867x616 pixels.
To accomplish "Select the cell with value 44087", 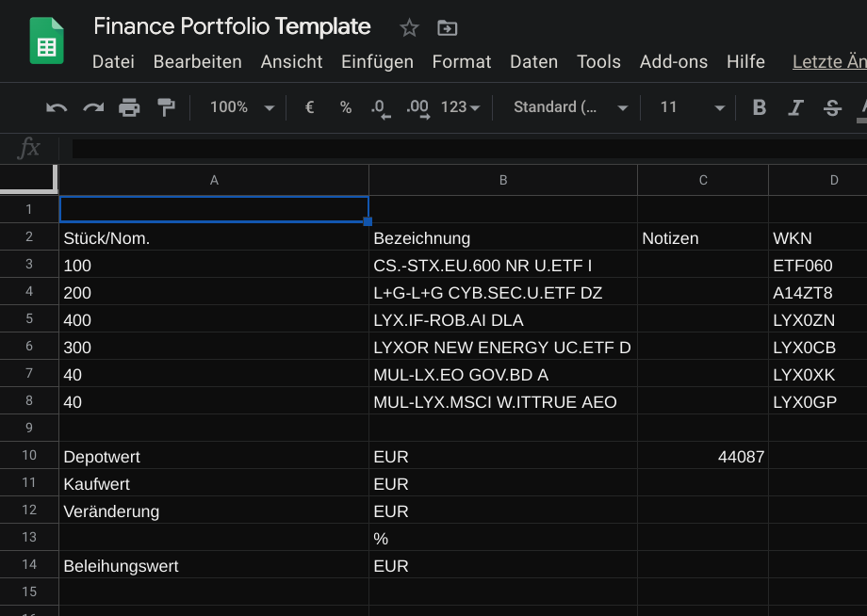I will pyautogui.click(x=703, y=456).
